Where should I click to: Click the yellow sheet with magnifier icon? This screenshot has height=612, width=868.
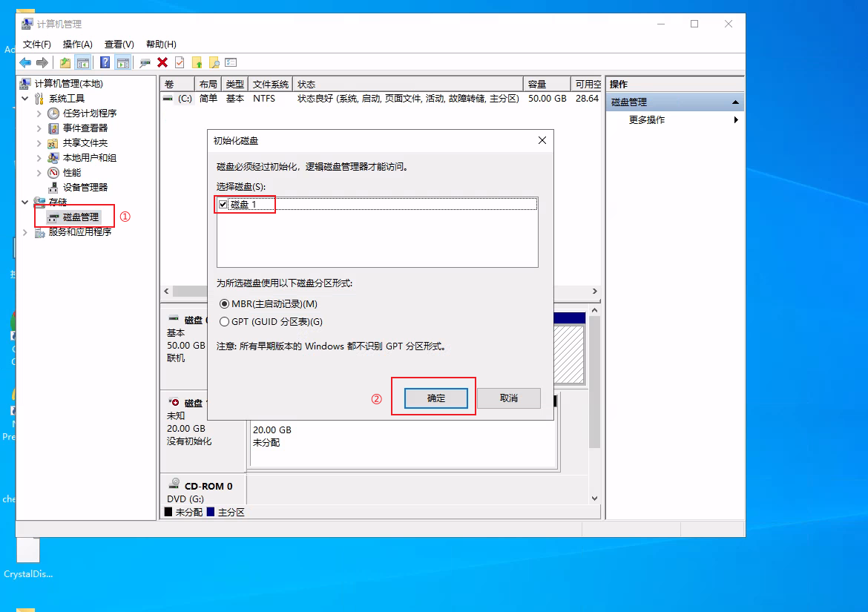tap(214, 62)
